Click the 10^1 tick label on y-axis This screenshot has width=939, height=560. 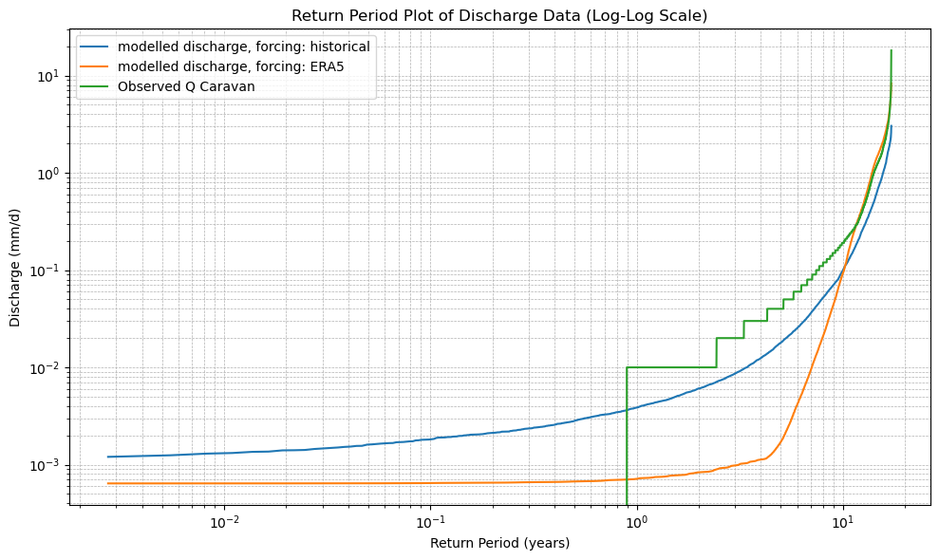[x=47, y=77]
